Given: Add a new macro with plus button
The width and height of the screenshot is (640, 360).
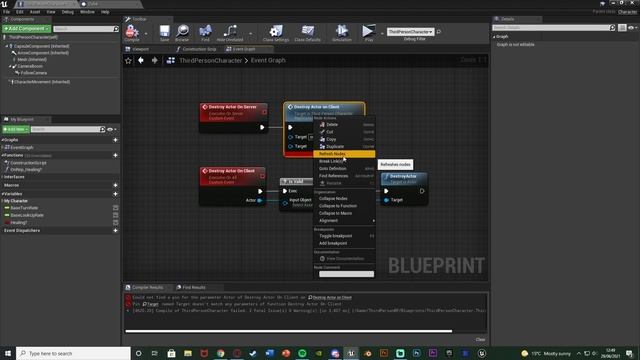Looking at the screenshot, I should 116,185.
